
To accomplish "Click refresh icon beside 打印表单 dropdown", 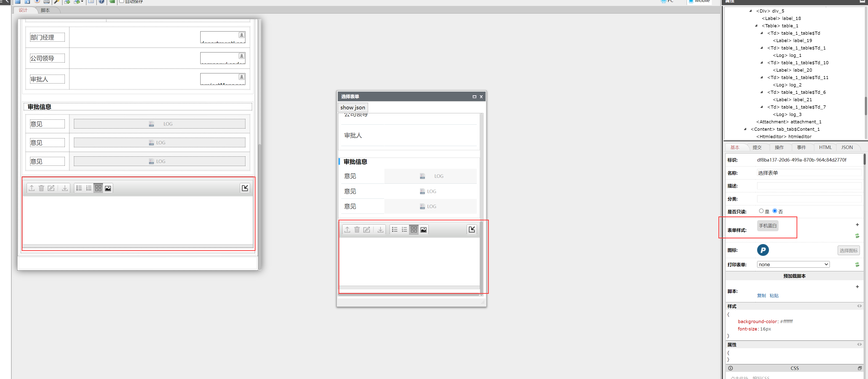I will tap(857, 264).
